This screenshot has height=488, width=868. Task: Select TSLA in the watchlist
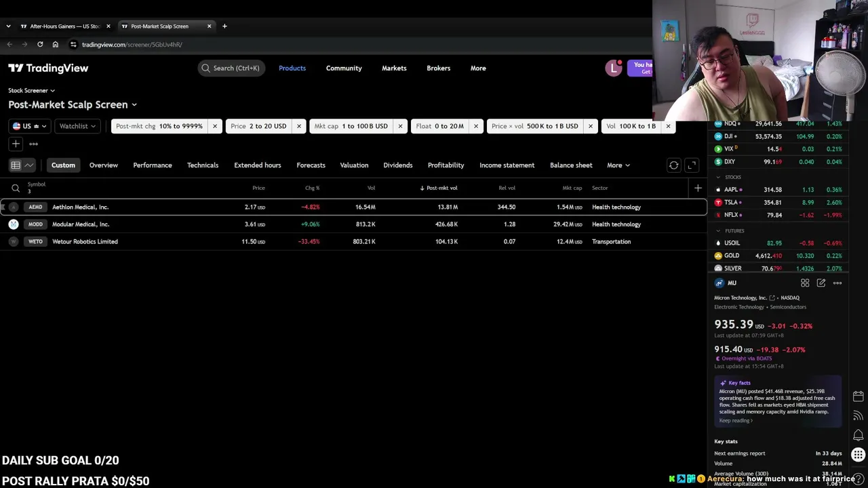(778, 203)
